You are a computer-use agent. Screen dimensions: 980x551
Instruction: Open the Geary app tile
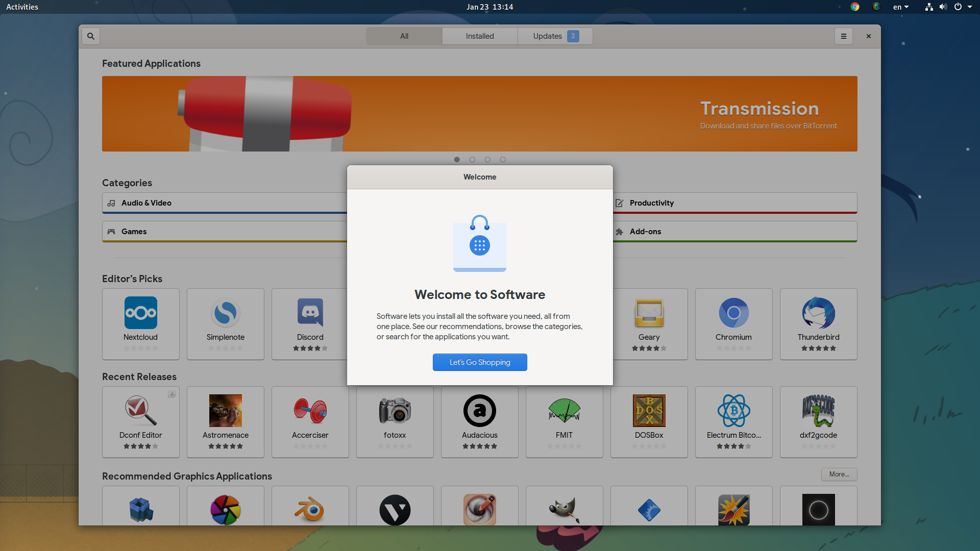point(649,324)
